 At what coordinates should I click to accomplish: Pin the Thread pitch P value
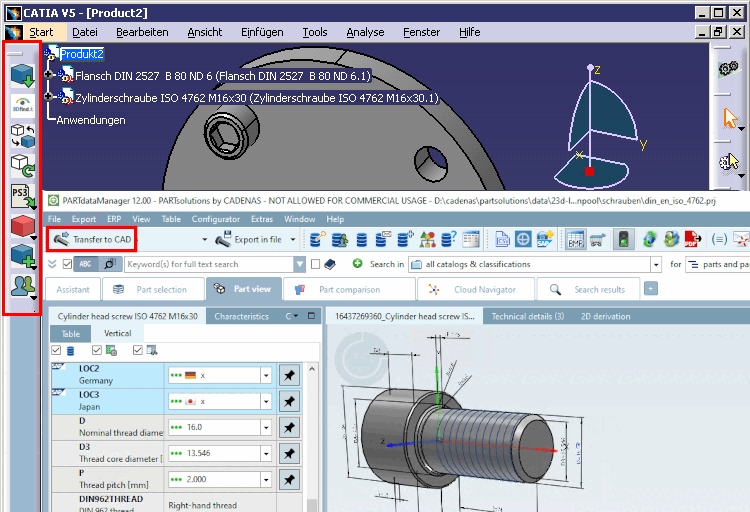pos(289,478)
